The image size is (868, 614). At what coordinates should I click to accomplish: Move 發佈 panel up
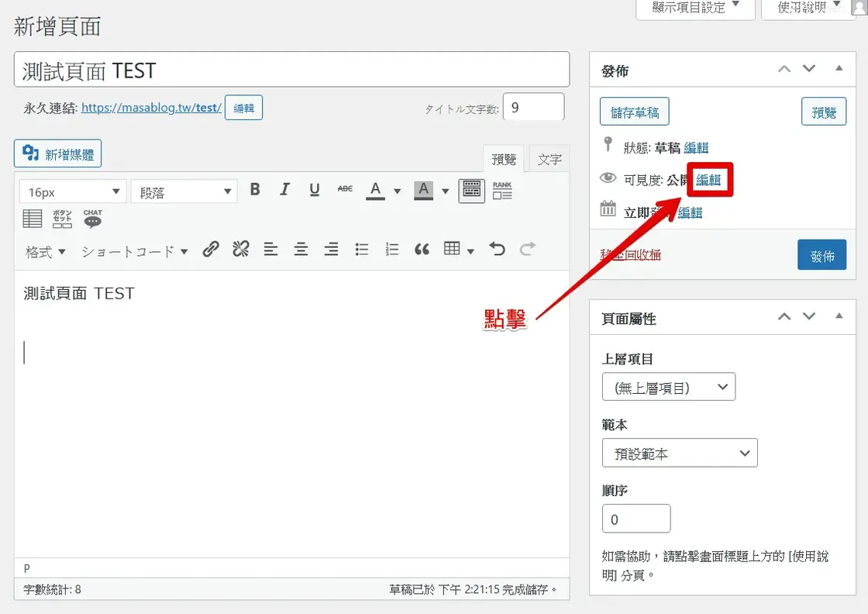point(784,69)
